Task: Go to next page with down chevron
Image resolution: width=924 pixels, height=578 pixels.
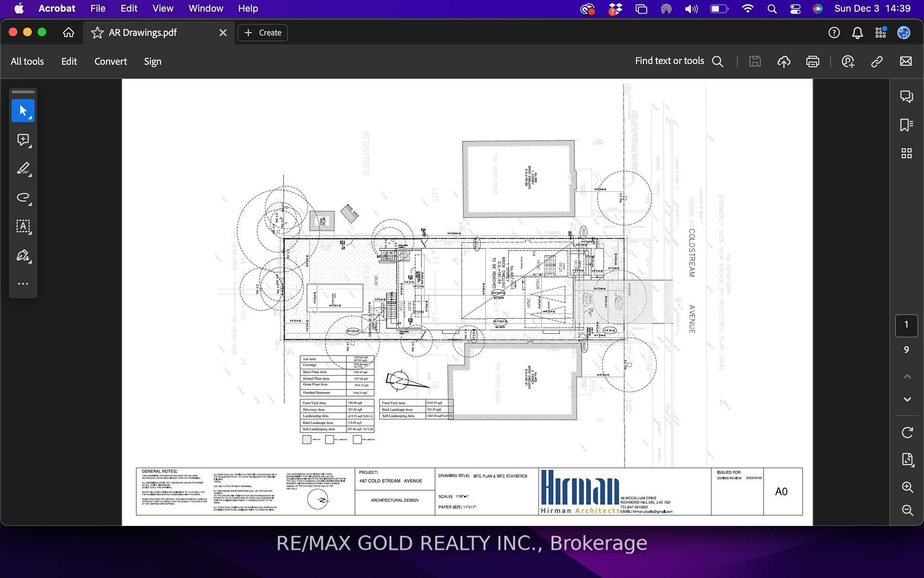Action: click(907, 399)
